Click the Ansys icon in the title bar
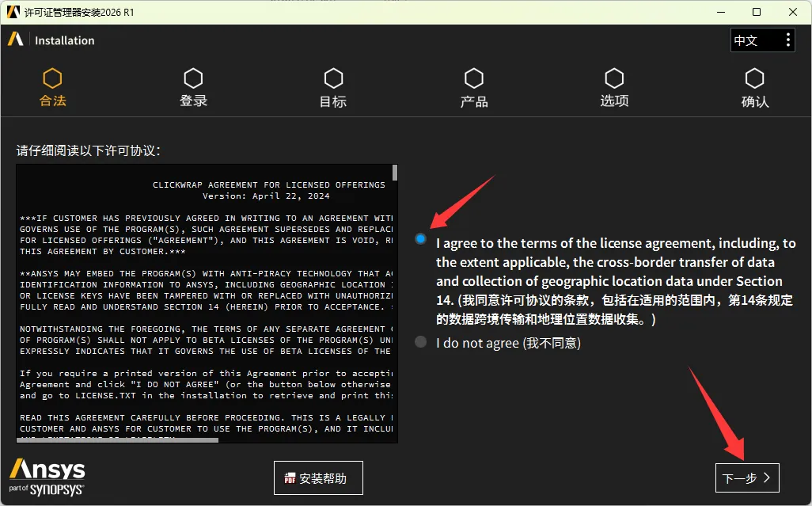The width and height of the screenshot is (812, 506). [13, 11]
